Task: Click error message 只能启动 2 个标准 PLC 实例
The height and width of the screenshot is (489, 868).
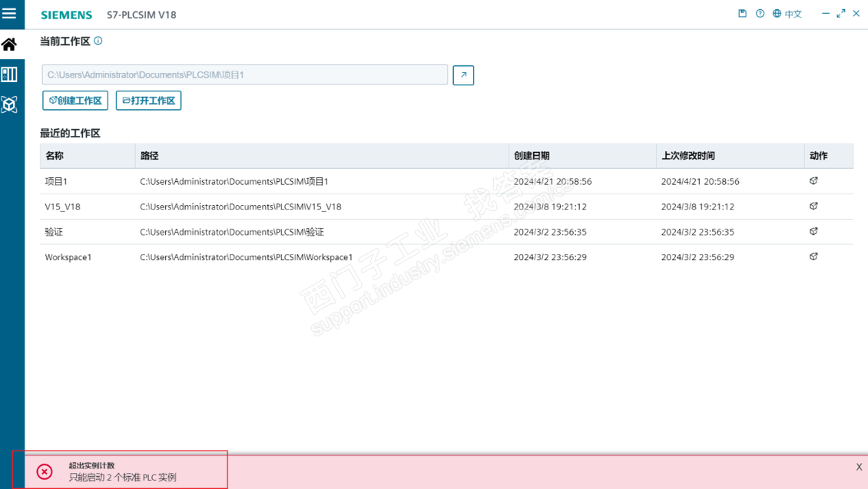Action: [x=122, y=477]
